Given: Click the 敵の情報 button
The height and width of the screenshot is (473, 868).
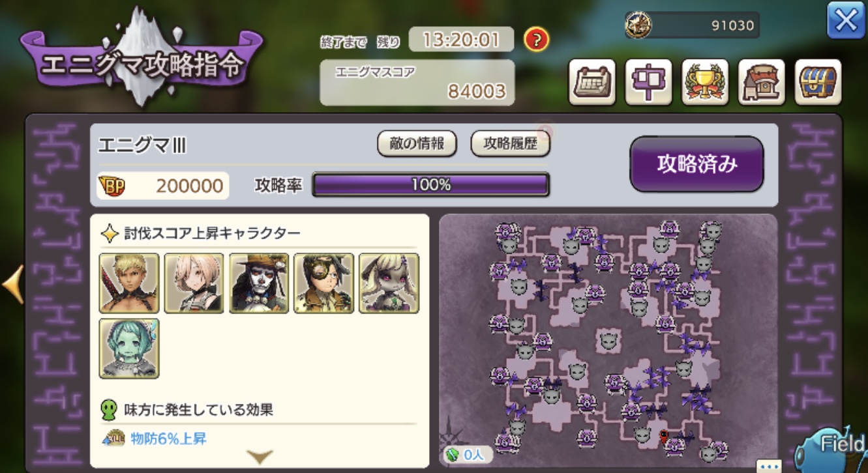Looking at the screenshot, I should click(417, 144).
